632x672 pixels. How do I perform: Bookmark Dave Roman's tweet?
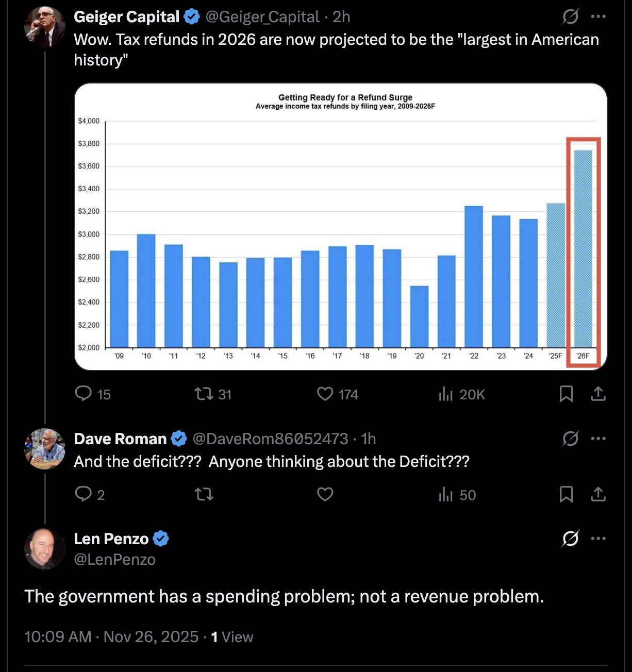[x=566, y=495]
